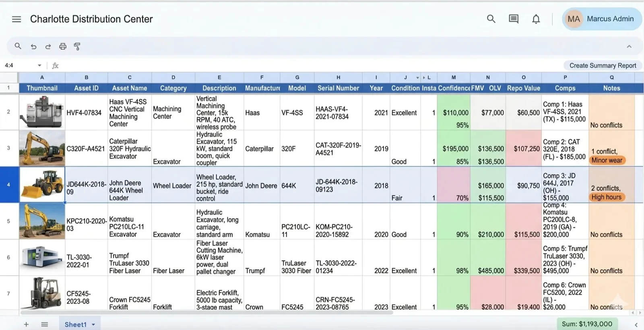Click the print icon
Image resolution: width=644 pixels, height=330 pixels.
point(63,47)
